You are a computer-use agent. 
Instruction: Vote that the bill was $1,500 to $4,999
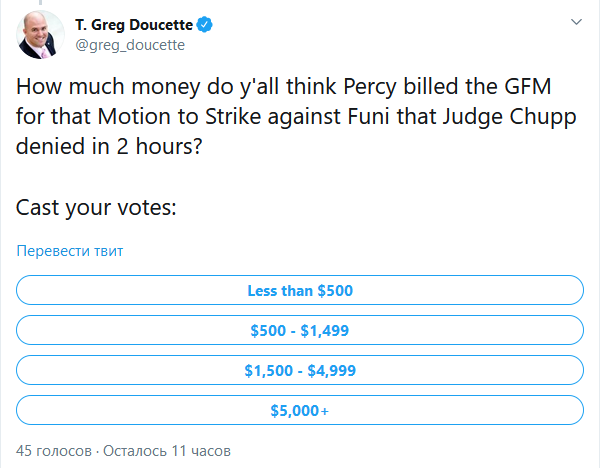tap(300, 370)
